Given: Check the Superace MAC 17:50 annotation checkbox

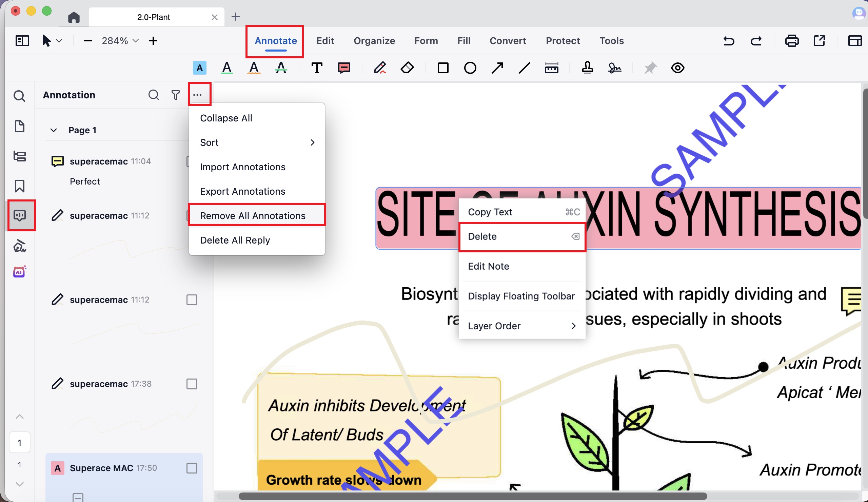Looking at the screenshot, I should tap(192, 468).
